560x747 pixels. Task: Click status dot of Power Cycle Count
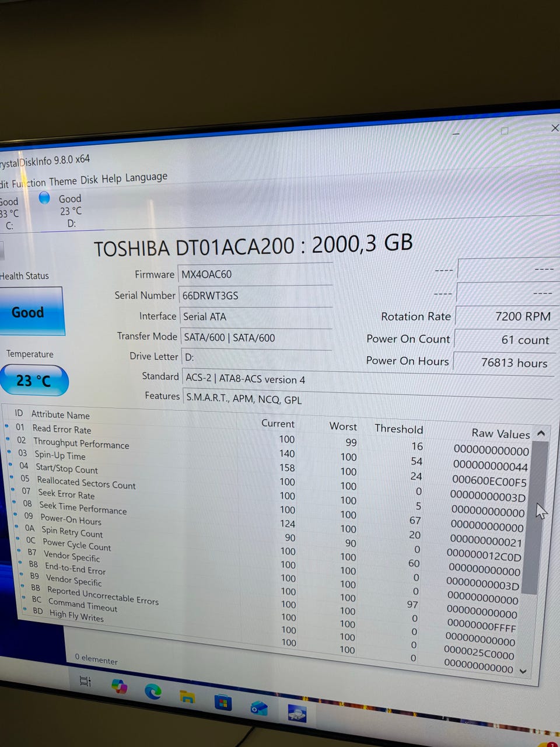click(19, 539)
